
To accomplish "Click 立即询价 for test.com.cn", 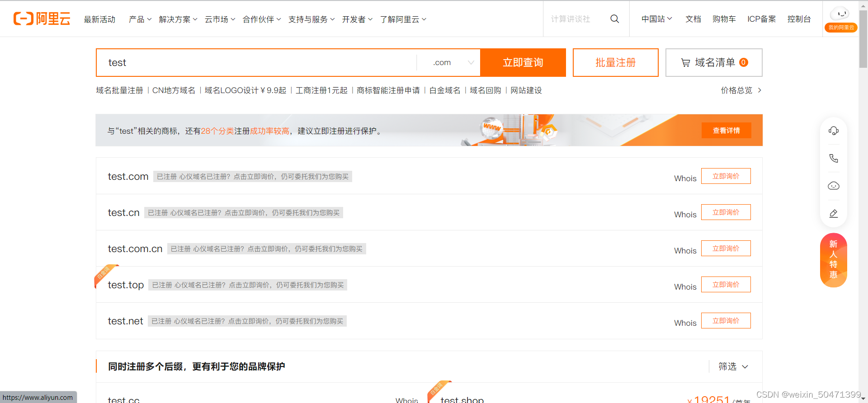I will pos(726,248).
